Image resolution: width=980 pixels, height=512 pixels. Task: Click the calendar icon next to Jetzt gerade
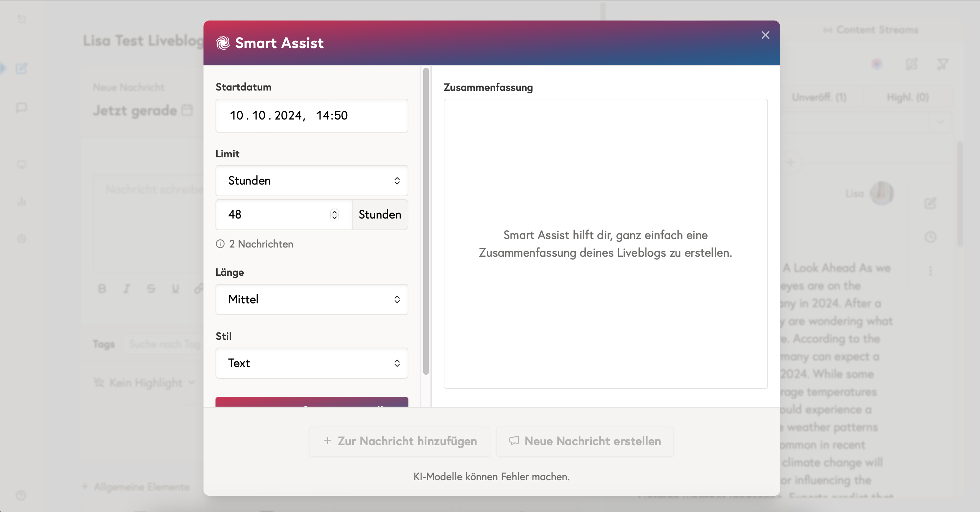coord(187,110)
